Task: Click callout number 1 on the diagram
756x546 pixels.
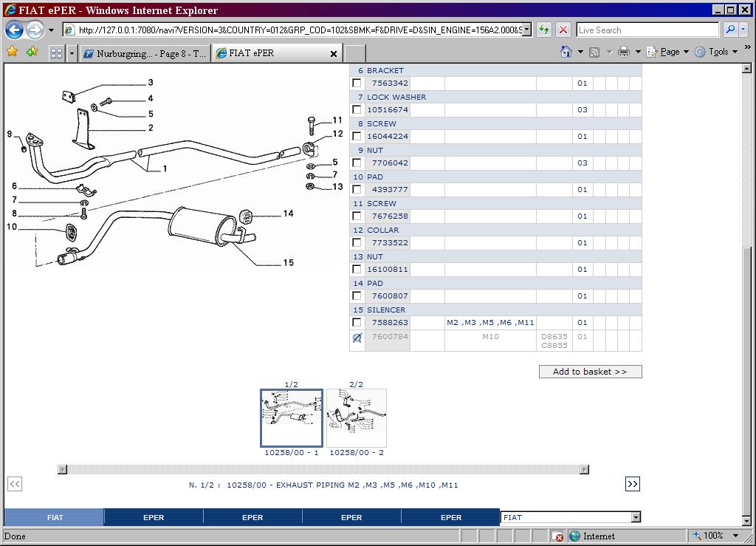Action: [165, 168]
